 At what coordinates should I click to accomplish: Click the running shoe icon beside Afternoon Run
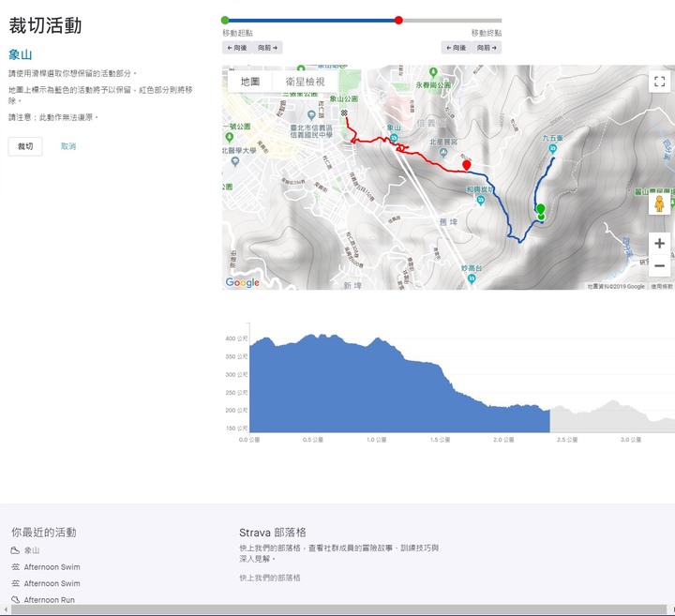point(16,600)
